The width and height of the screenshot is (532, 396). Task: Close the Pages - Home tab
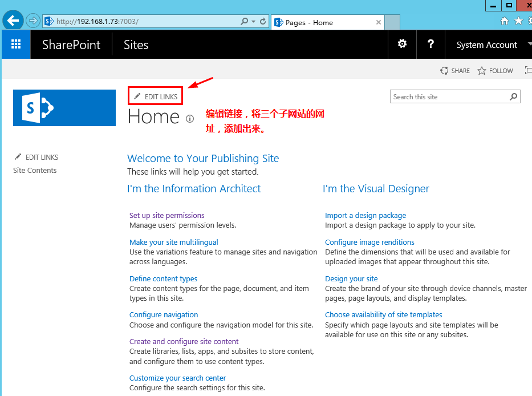click(x=378, y=22)
